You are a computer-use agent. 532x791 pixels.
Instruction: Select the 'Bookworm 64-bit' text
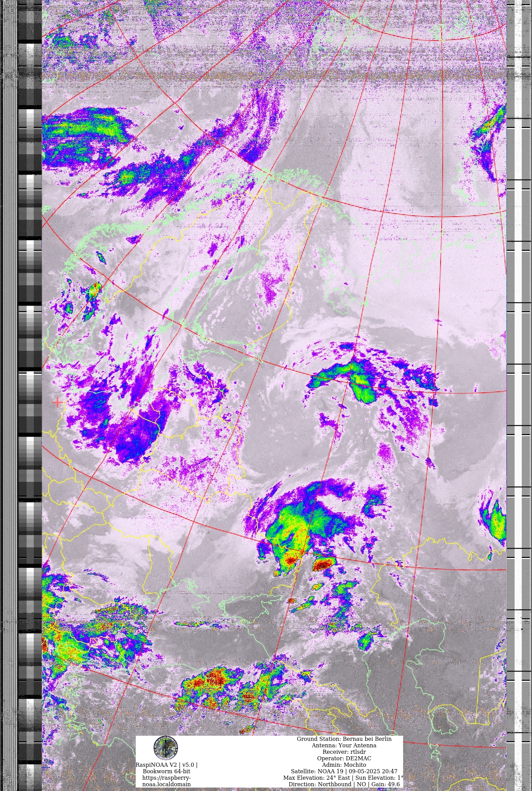point(166,771)
